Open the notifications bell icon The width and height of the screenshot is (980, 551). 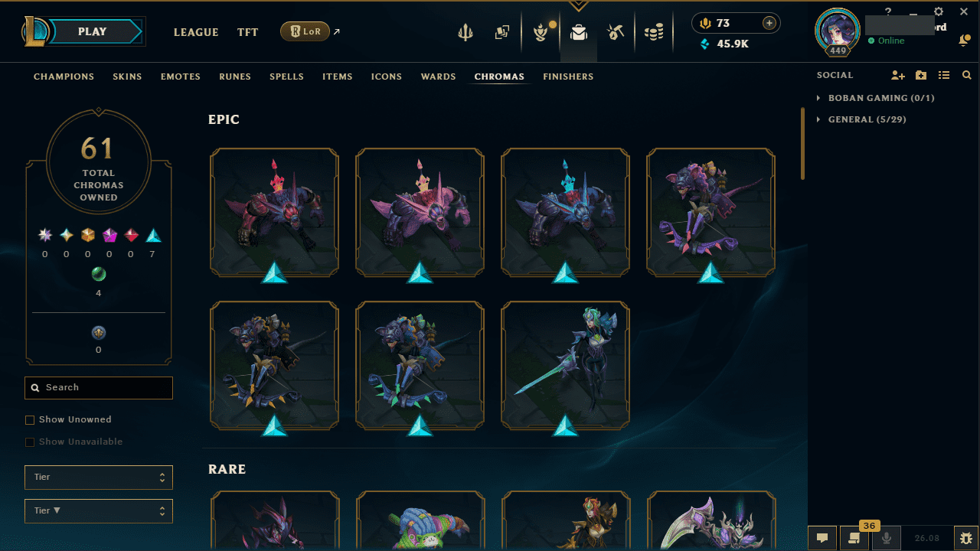[964, 41]
